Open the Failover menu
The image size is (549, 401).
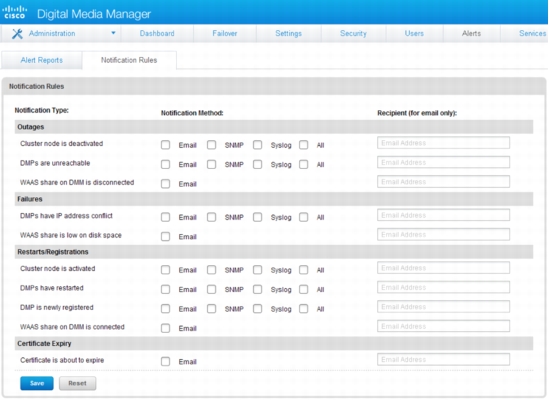[x=224, y=33]
